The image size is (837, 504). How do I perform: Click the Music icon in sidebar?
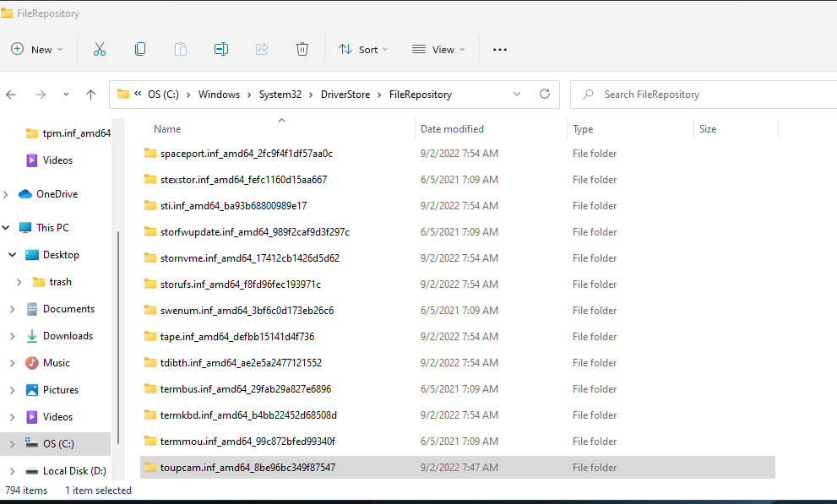tap(31, 363)
